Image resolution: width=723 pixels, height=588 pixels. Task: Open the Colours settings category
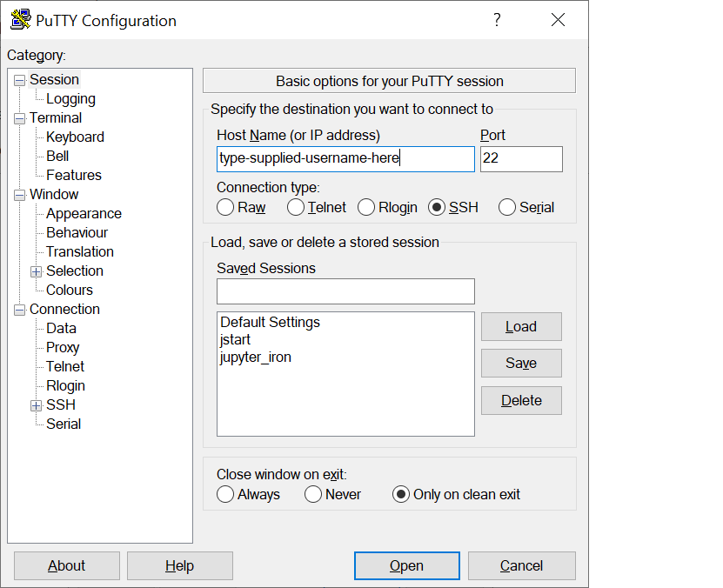click(x=70, y=290)
